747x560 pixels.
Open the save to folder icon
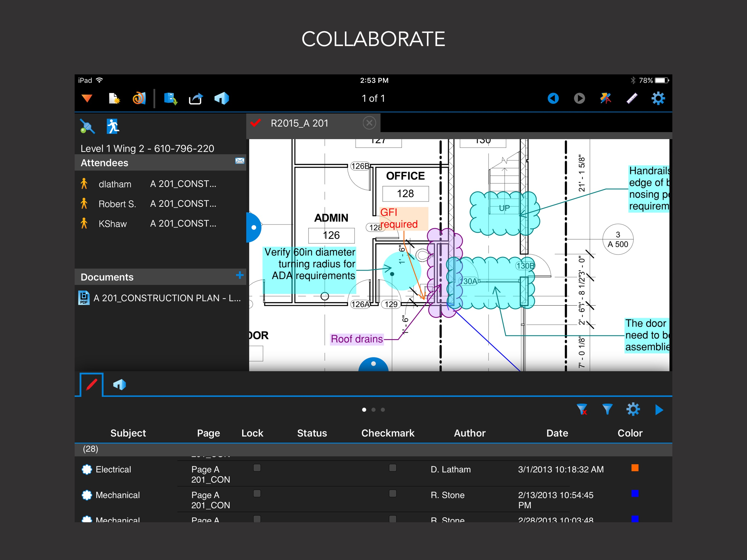click(171, 98)
